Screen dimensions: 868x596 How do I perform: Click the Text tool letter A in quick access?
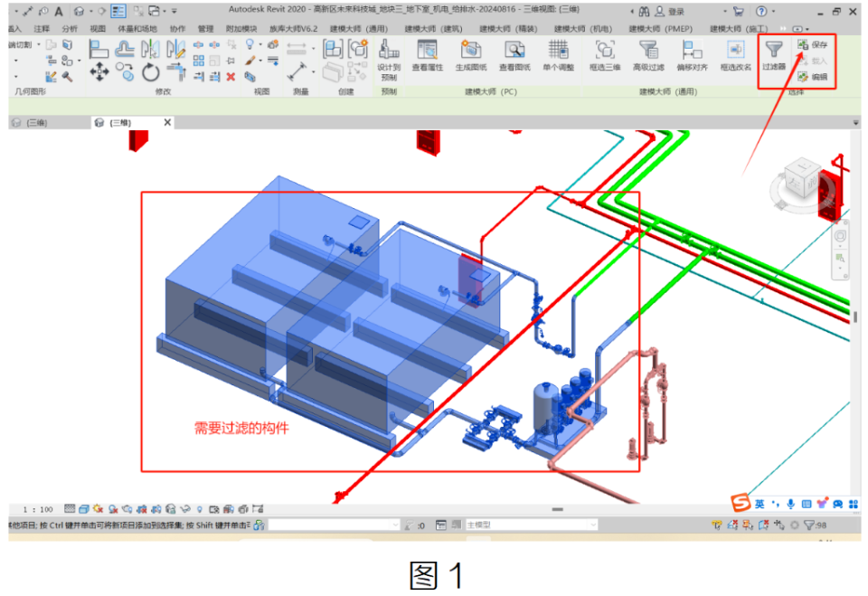(x=59, y=11)
